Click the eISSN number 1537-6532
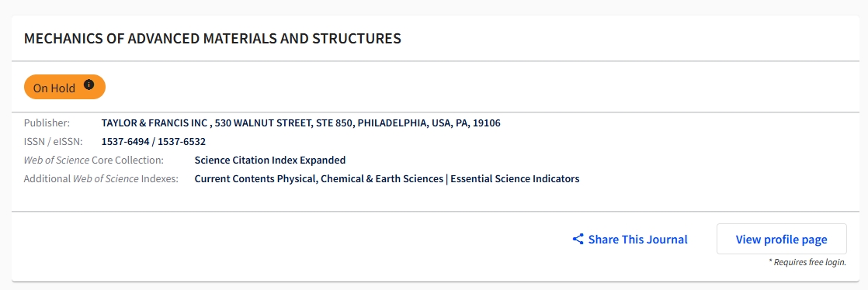868x290 pixels. tap(182, 141)
